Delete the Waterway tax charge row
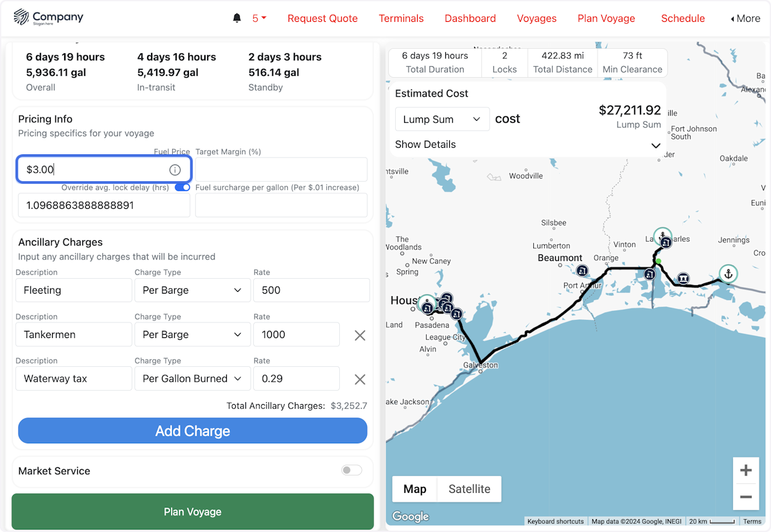Image resolution: width=771 pixels, height=532 pixels. [360, 379]
